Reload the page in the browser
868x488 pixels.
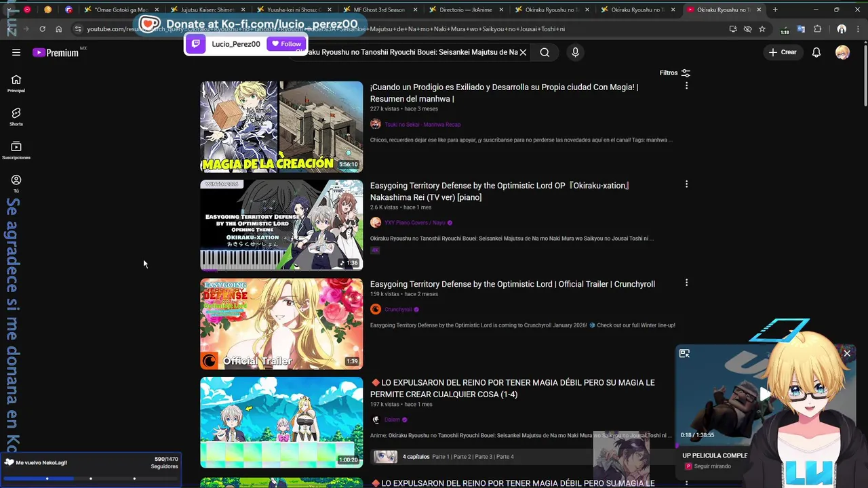click(x=42, y=29)
